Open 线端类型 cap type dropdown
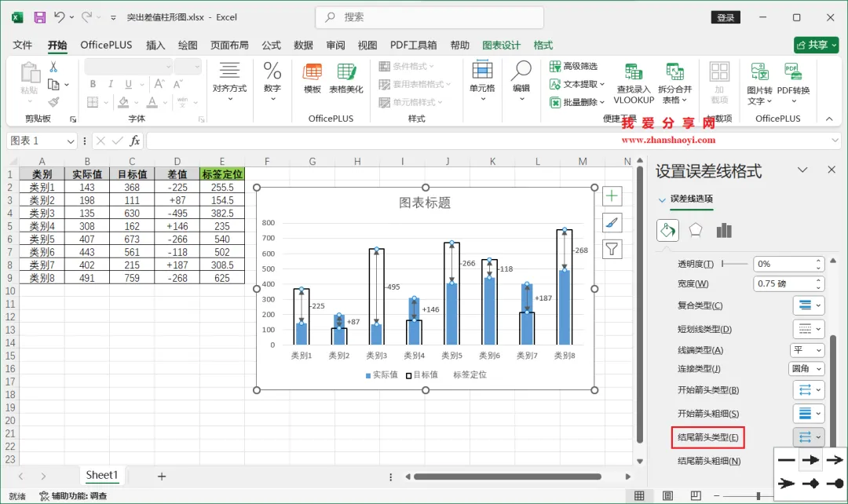The width and height of the screenshot is (848, 504). tap(807, 350)
